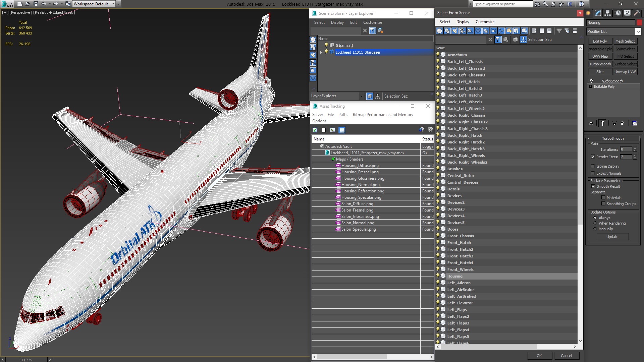Open the Modify command panel tab

[598, 13]
